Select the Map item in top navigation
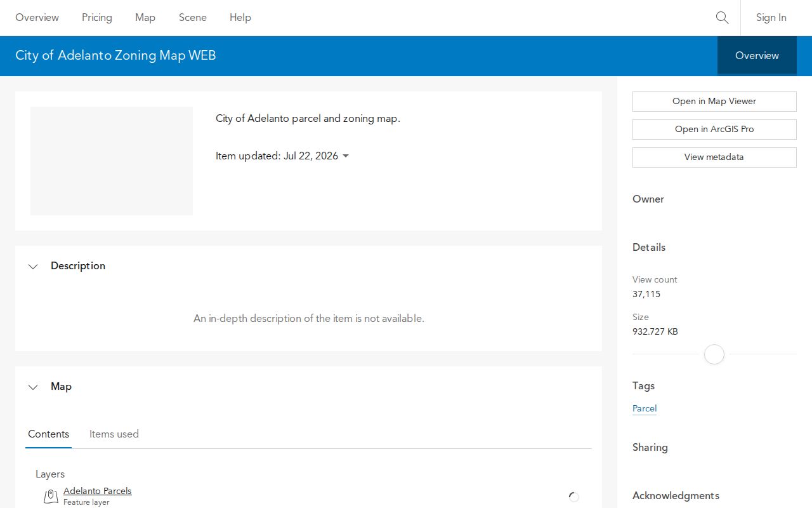The width and height of the screenshot is (812, 508). [x=145, y=18]
